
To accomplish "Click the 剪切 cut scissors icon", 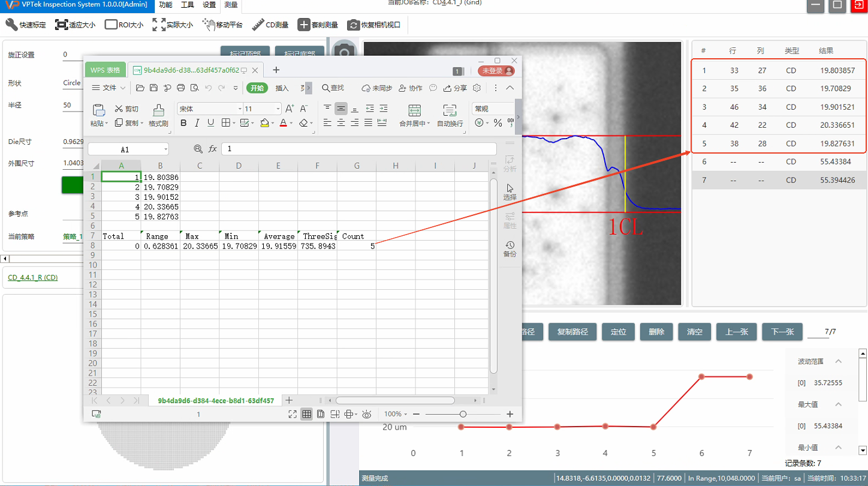I will (119, 109).
